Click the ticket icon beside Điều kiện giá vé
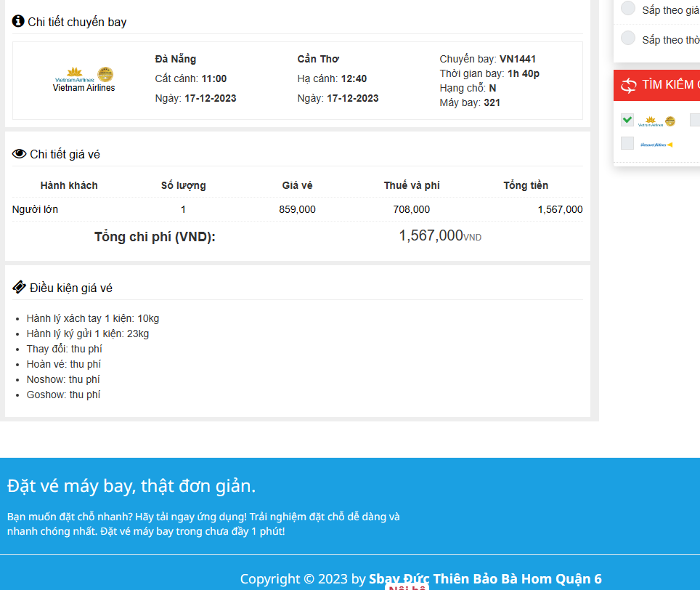The image size is (700, 590). [19, 287]
